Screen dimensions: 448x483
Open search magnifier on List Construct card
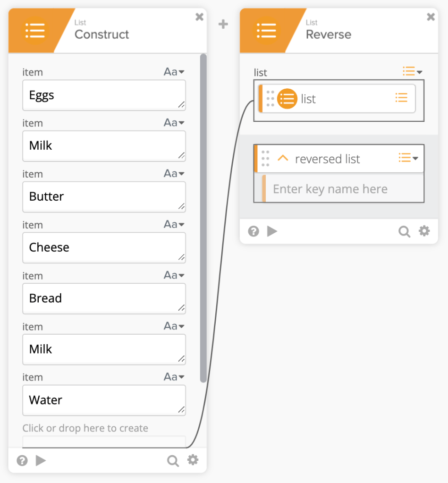tap(173, 460)
